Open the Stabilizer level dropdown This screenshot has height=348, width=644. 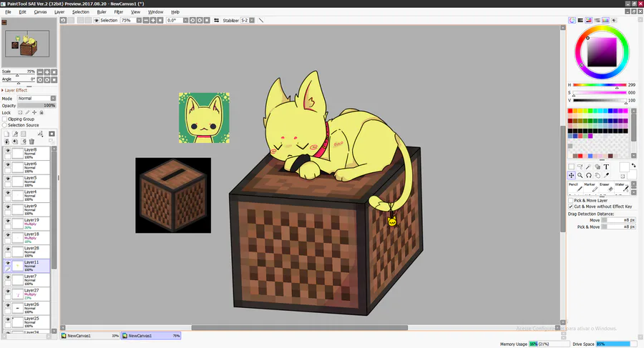[x=252, y=20]
